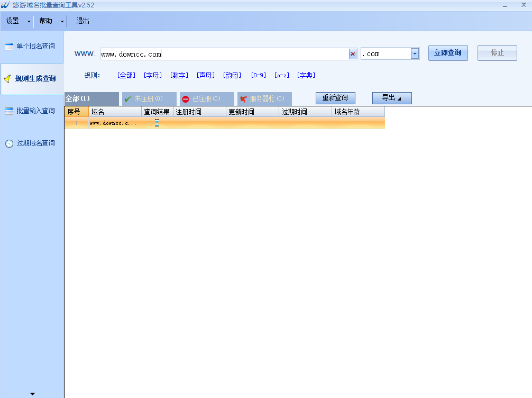Image resolution: width=532 pixels, height=398 pixels.
Task: Select the 已注册 (0) results tab
Action: click(x=207, y=99)
